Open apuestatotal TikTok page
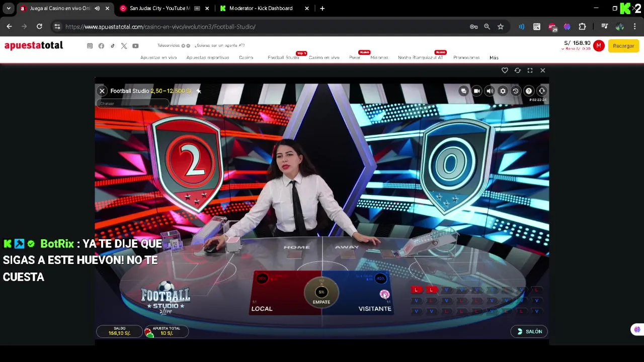 112,46
